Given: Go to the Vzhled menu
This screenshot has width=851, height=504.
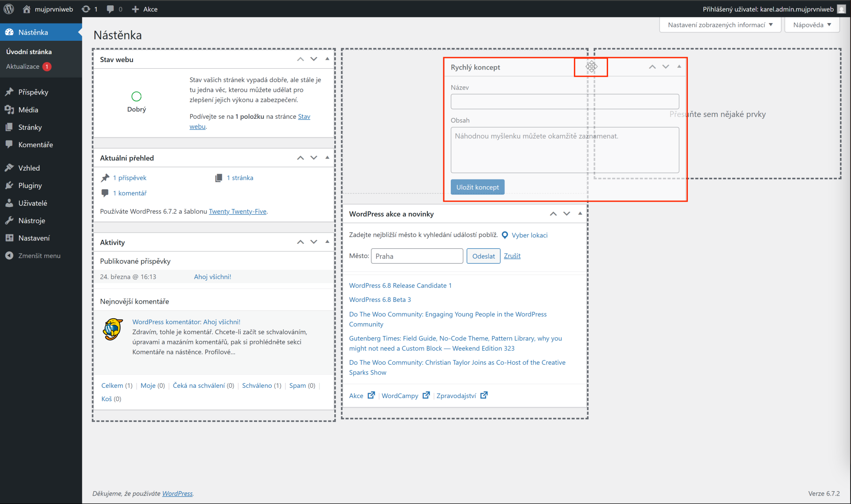Looking at the screenshot, I should [29, 168].
